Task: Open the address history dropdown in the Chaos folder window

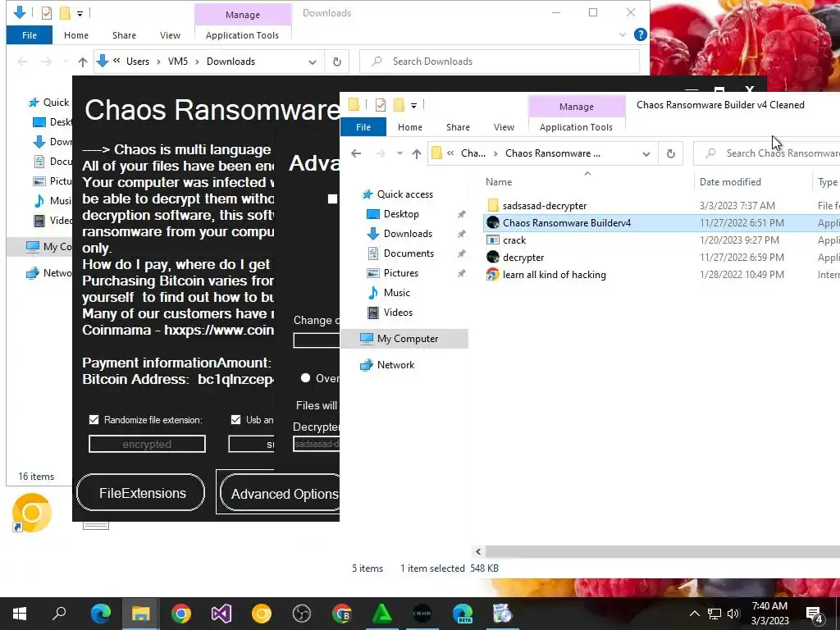Action: coord(646,153)
